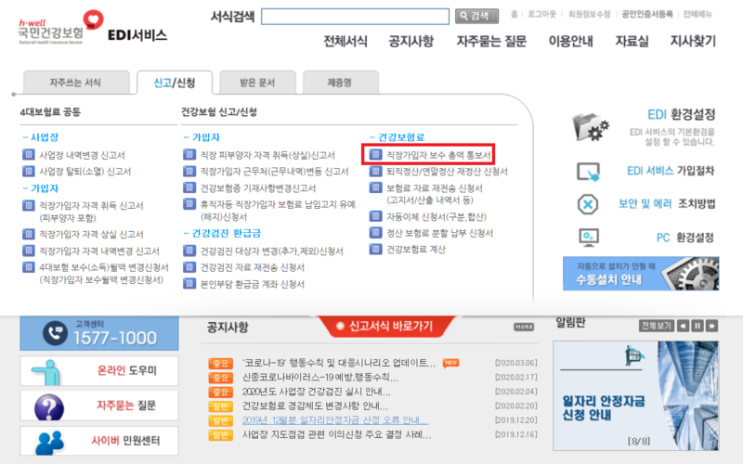Click the 검색 search button

click(477, 16)
